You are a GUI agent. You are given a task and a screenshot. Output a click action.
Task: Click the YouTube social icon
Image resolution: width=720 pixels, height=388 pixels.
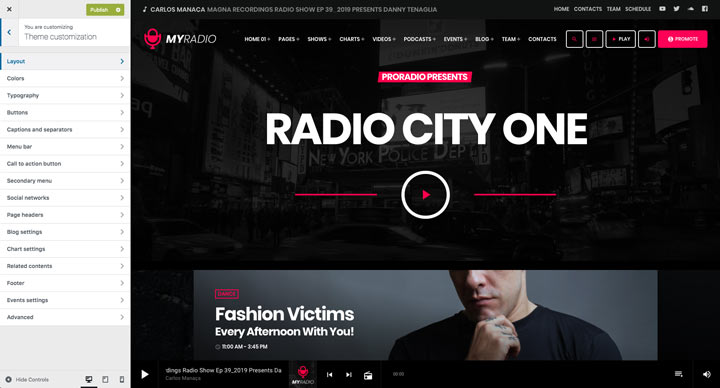[x=662, y=9]
